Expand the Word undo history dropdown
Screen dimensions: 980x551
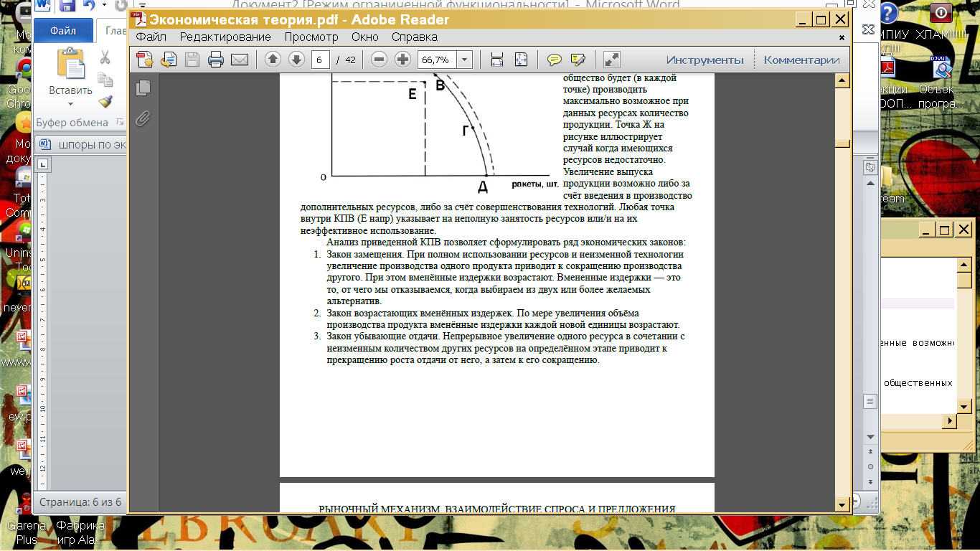point(104,6)
